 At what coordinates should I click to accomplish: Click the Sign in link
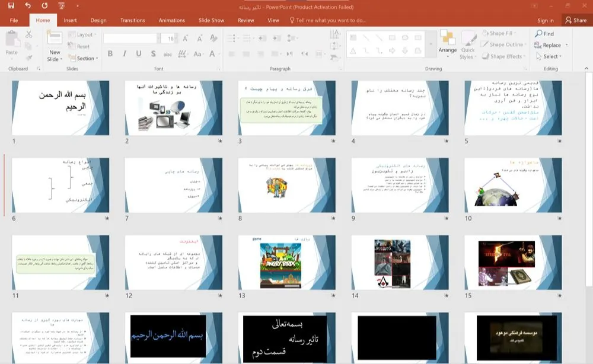pos(545,20)
